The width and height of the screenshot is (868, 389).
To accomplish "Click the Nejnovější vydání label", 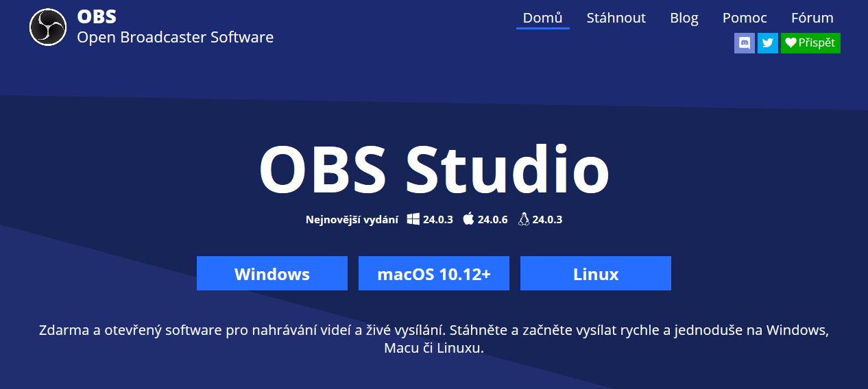I will (x=352, y=220).
